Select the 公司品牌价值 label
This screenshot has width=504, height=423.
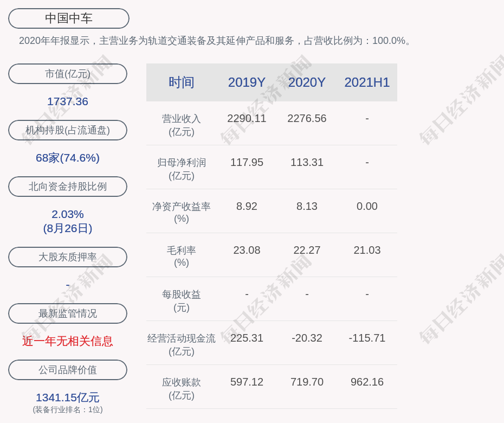click(68, 370)
